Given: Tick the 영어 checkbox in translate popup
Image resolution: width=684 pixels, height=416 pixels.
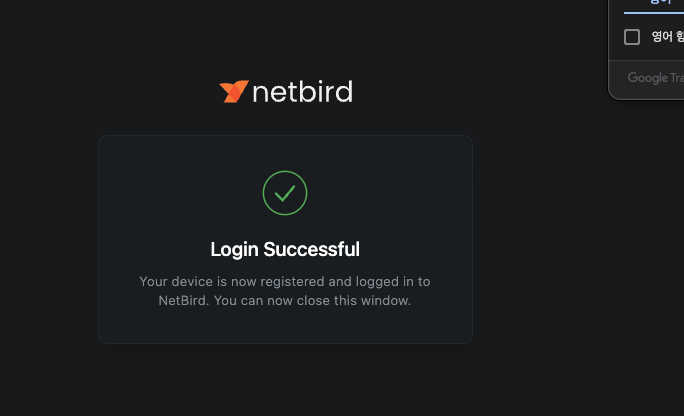Looking at the screenshot, I should pyautogui.click(x=632, y=37).
